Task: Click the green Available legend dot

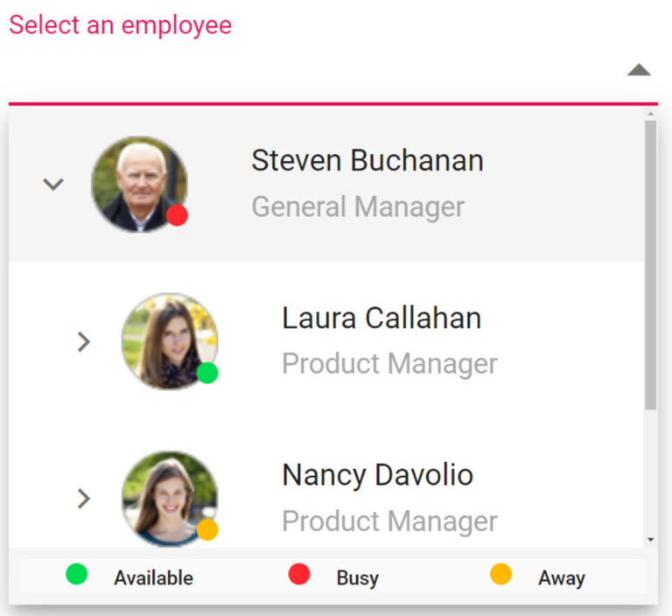Action: tap(77, 575)
